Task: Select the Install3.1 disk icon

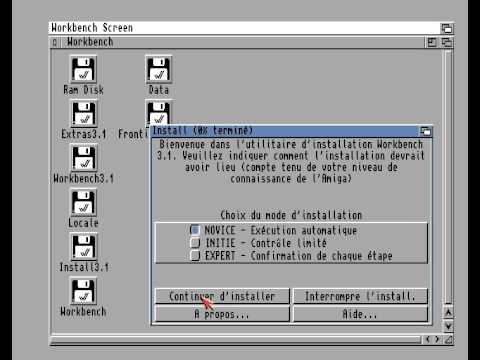Action: [x=83, y=247]
